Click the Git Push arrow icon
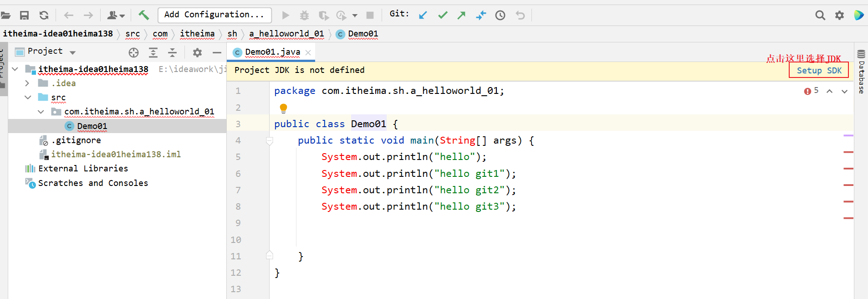Screen dimensions: 868x299 461,15
